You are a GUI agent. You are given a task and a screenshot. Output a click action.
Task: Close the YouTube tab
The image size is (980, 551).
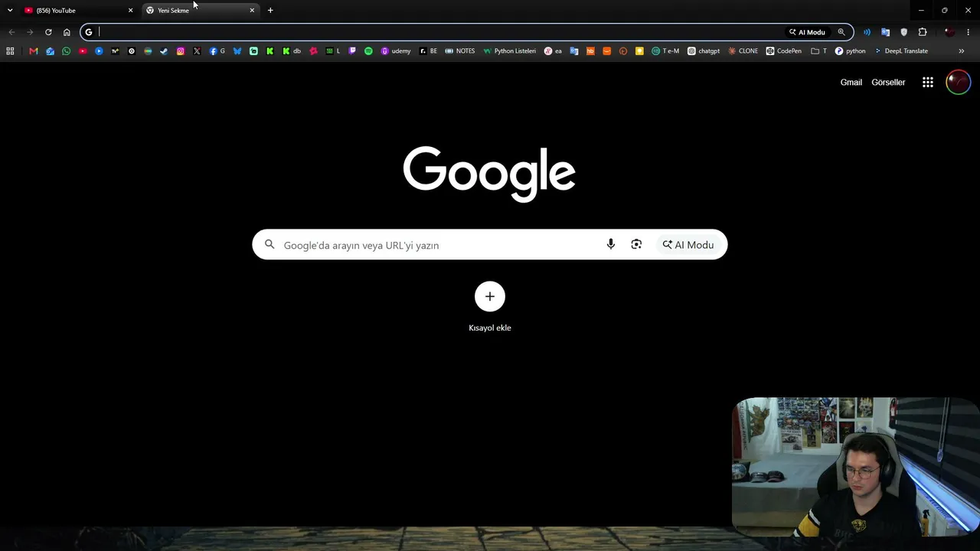click(130, 10)
